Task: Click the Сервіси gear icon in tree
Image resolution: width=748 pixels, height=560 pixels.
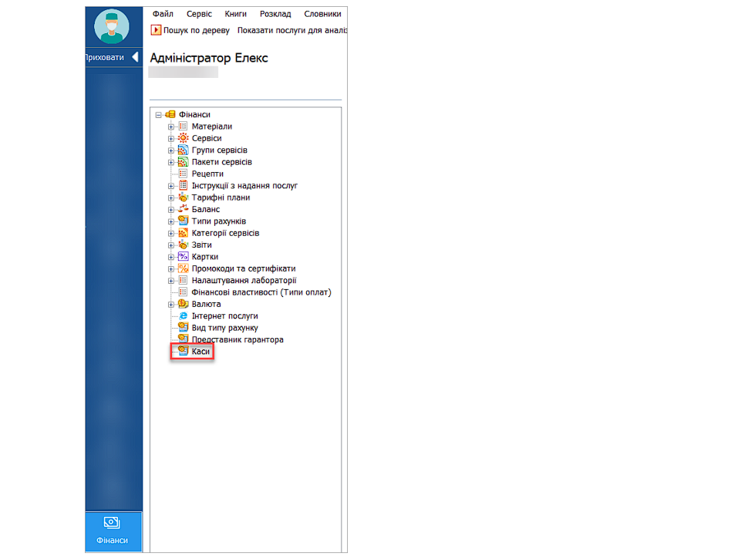Action: 183,138
